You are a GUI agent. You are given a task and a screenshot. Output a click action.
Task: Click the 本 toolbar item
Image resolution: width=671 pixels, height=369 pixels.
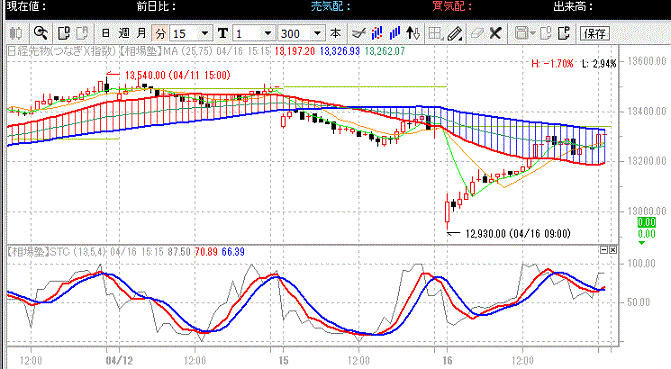pos(336,33)
